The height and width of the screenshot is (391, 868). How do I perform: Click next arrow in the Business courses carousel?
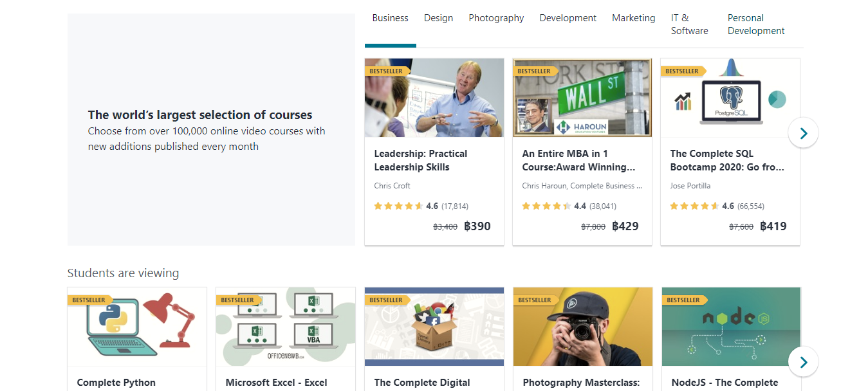coord(803,133)
